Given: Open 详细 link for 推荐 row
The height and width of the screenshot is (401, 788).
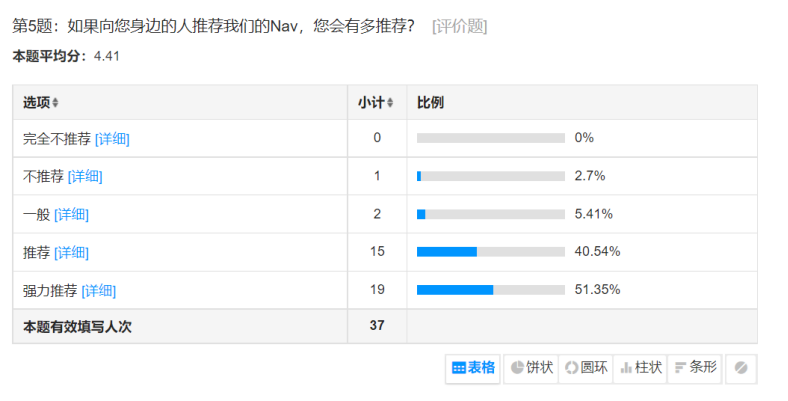Looking at the screenshot, I should 71,252.
